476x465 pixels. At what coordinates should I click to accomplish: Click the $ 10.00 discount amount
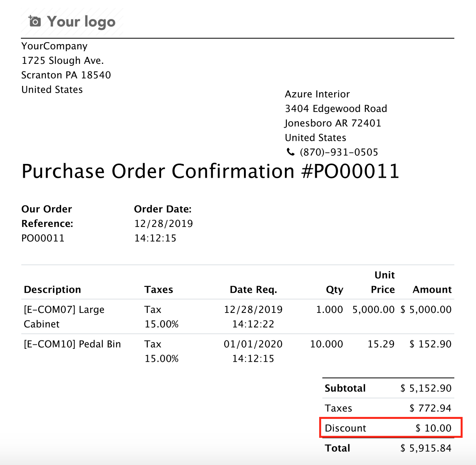433,428
